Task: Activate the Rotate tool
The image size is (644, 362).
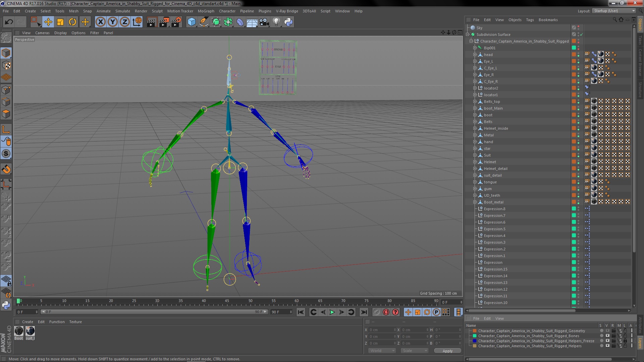Action: pos(72,22)
